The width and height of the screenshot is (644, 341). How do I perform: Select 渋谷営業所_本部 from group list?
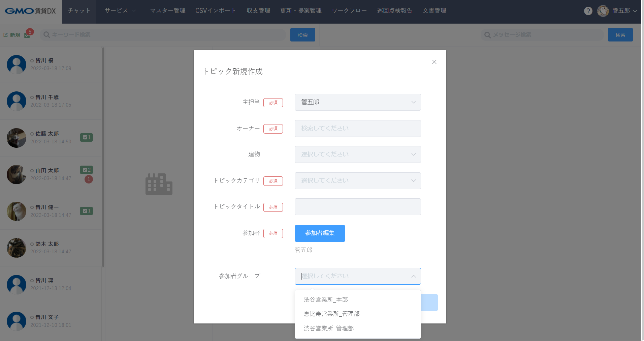(x=326, y=300)
